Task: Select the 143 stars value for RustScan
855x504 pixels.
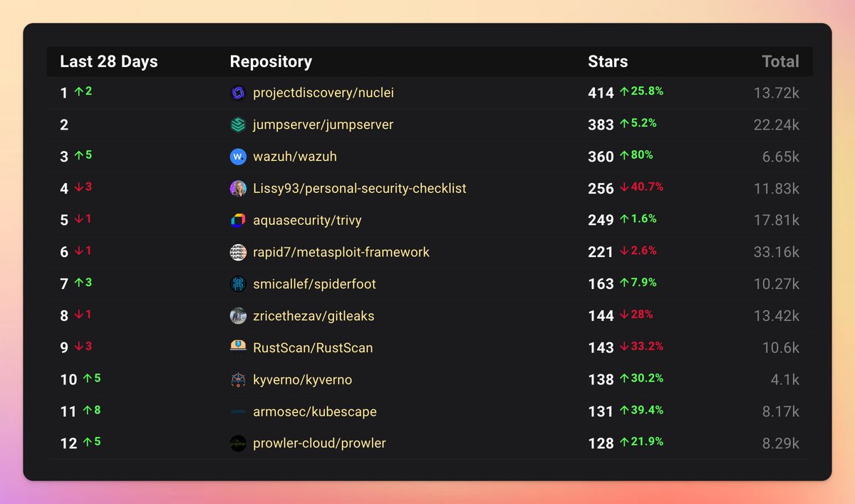Action: point(601,348)
